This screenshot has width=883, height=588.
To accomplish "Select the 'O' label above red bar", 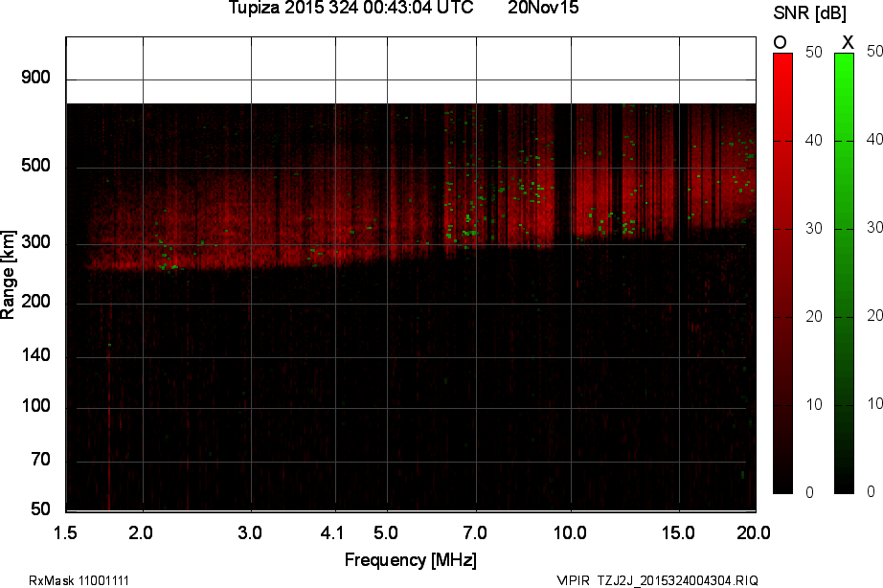I will (780, 42).
